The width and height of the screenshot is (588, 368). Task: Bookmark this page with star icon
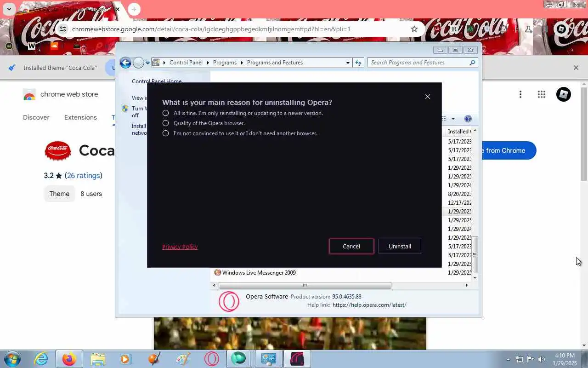coord(414,29)
